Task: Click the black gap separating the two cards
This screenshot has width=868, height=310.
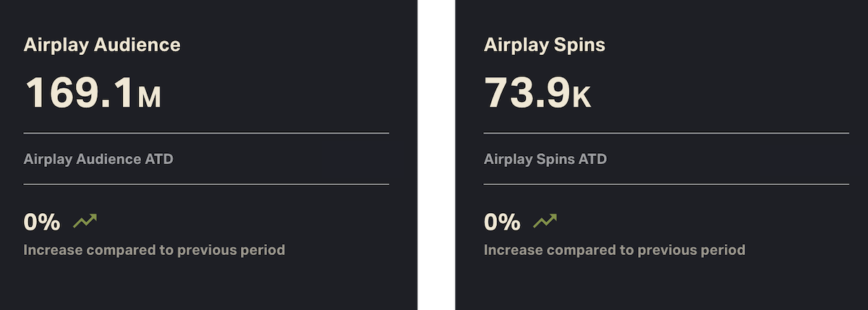Action: pyautogui.click(x=437, y=155)
